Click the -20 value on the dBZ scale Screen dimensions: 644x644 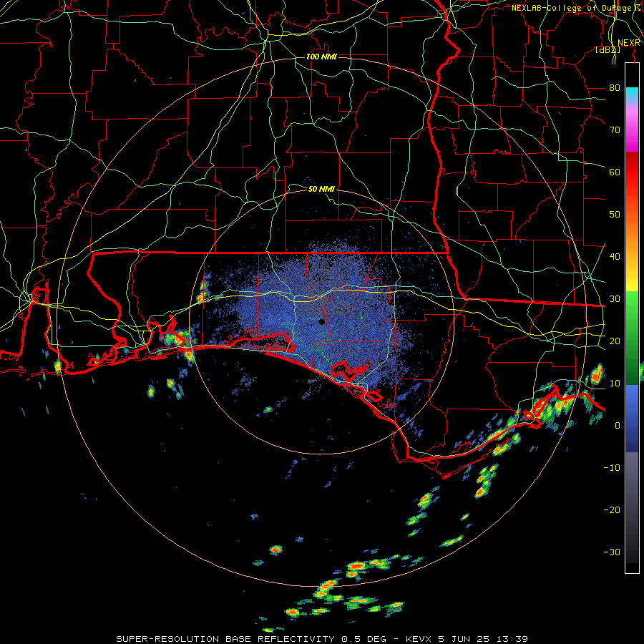coord(612,509)
